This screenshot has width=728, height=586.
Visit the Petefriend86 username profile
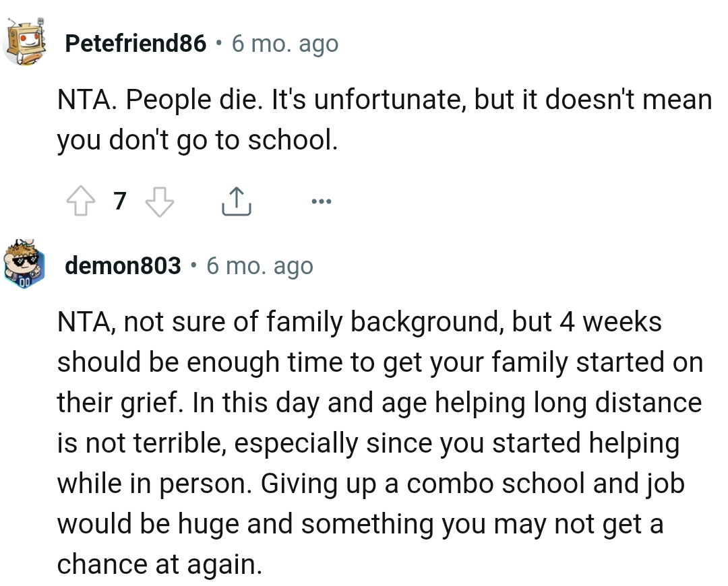pyautogui.click(x=135, y=44)
